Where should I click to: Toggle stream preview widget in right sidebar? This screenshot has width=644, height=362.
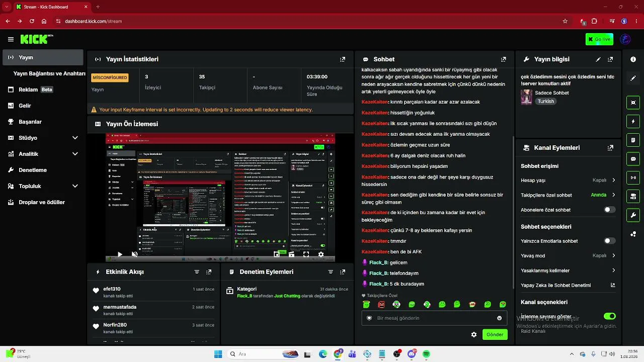coord(633,103)
